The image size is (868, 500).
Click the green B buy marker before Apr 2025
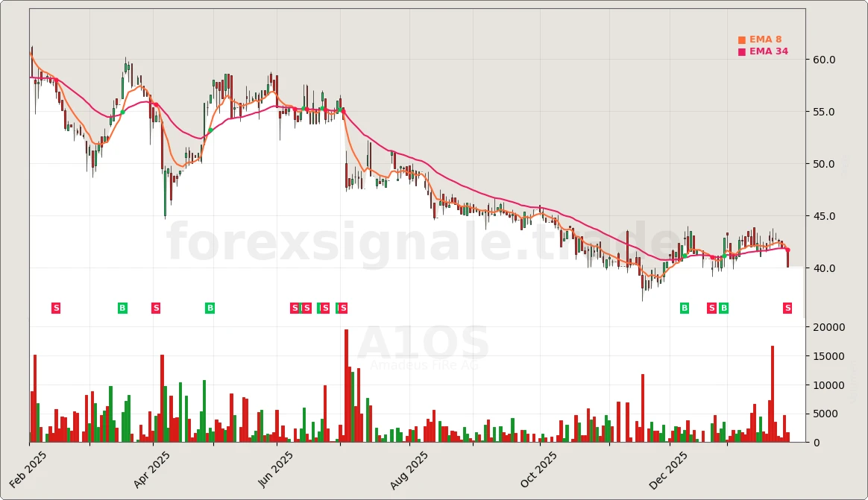(122, 307)
